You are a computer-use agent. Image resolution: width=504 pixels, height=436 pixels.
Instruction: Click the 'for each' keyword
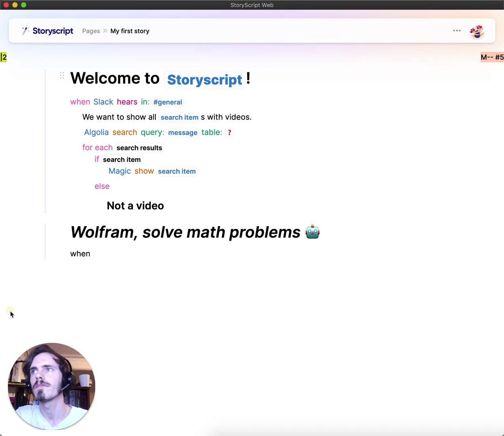pyautogui.click(x=97, y=147)
